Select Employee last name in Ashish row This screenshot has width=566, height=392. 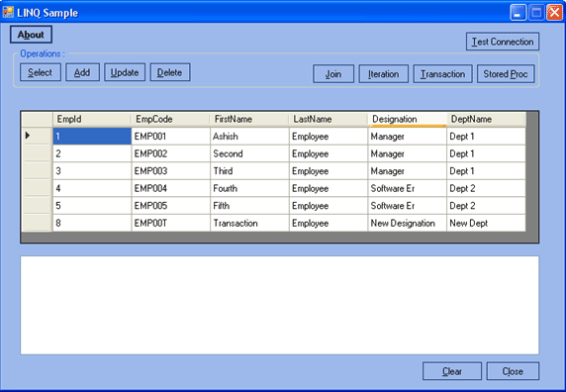tap(329, 136)
